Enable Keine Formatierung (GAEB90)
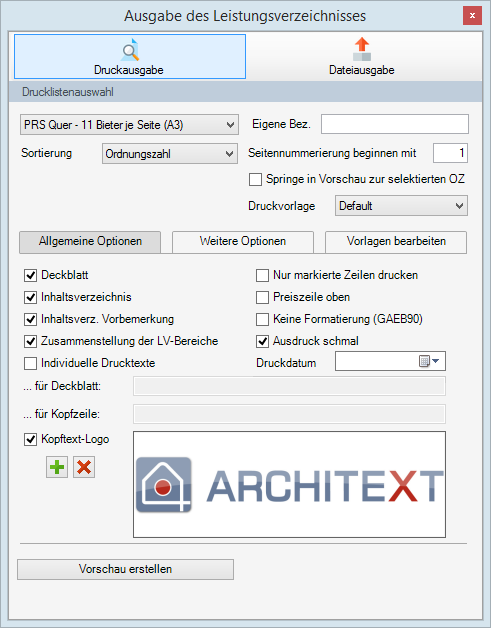491x628 pixels. pyautogui.click(x=262, y=320)
